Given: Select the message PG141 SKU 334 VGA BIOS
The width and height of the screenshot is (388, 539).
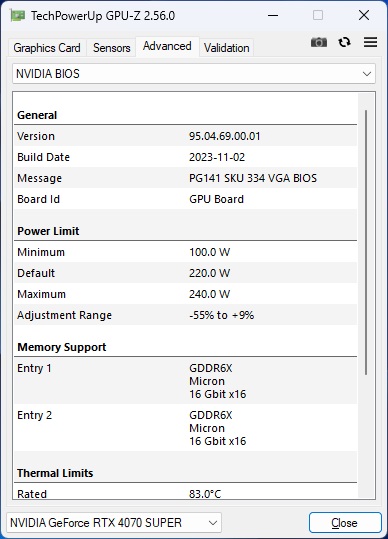Looking at the screenshot, I should tap(253, 178).
